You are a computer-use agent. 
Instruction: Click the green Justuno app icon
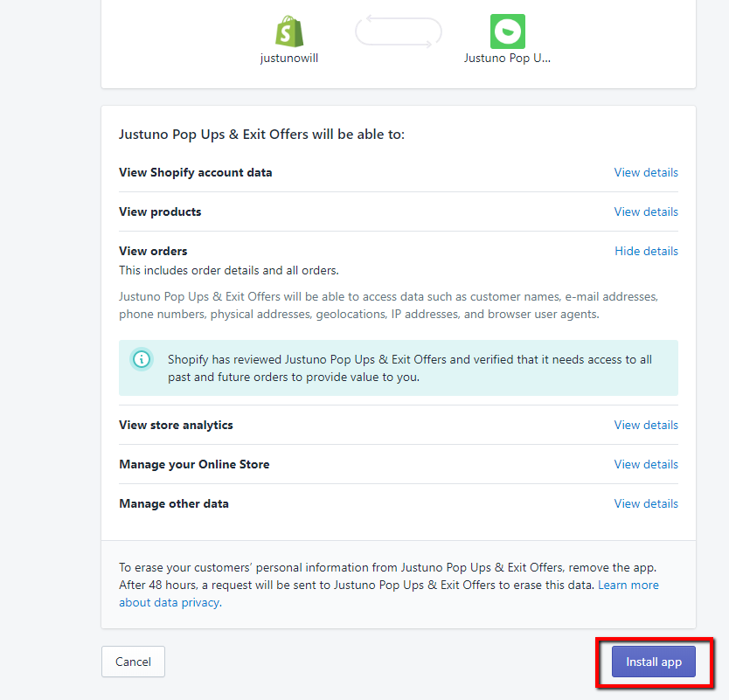tap(507, 31)
